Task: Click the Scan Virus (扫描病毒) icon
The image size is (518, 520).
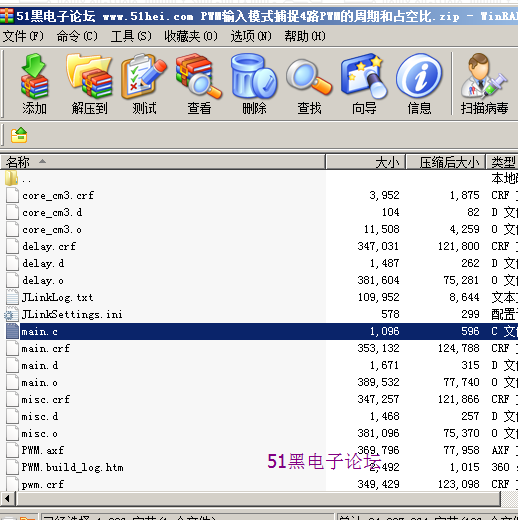Action: (x=484, y=76)
